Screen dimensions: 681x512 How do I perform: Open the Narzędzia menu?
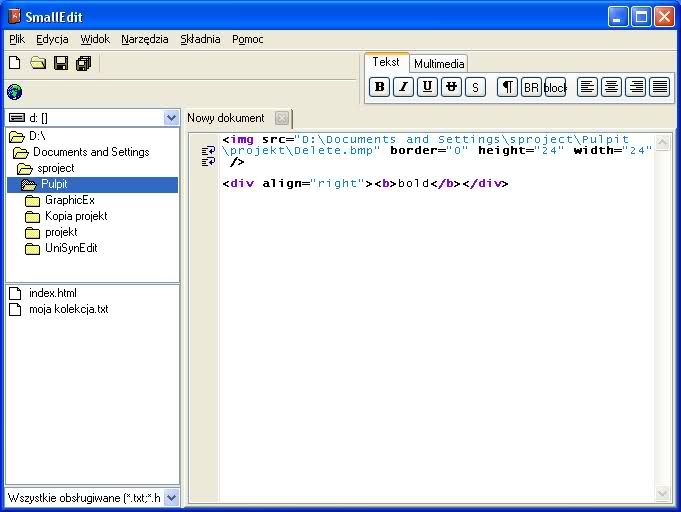(145, 39)
